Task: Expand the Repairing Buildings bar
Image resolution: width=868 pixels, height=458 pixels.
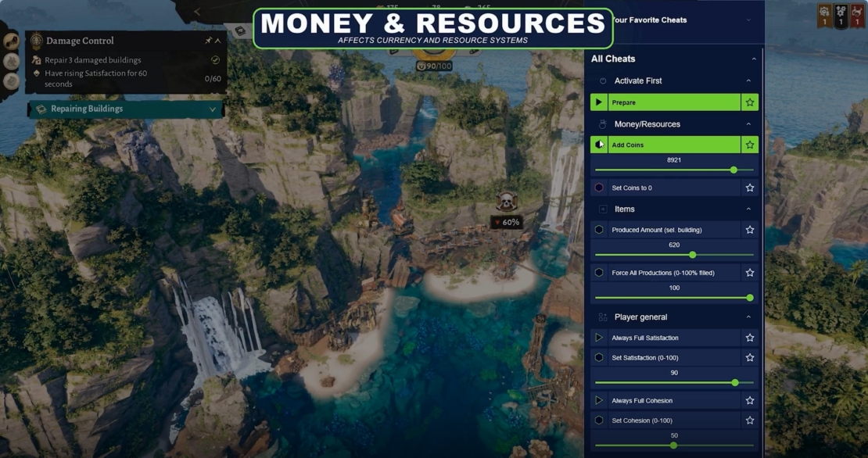Action: pos(213,109)
